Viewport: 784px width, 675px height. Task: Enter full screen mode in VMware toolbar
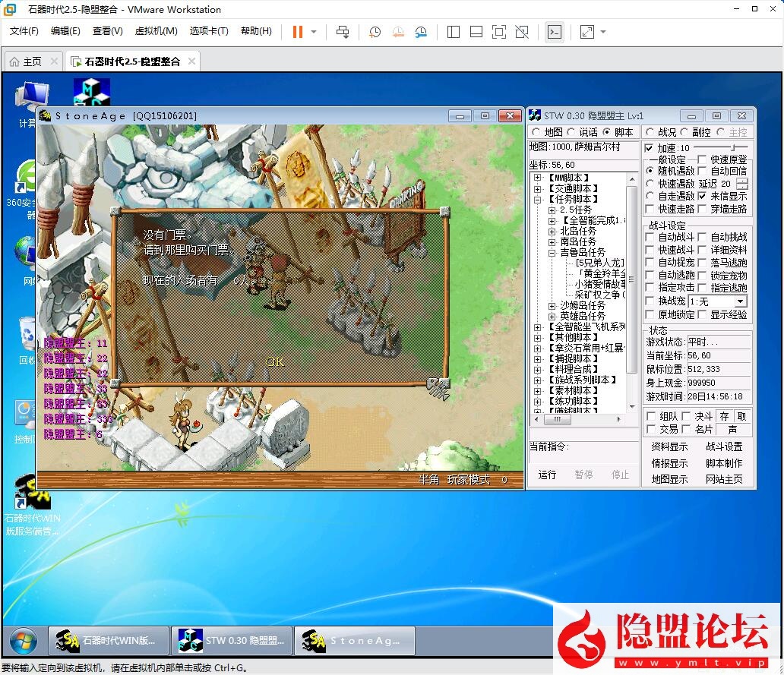[x=498, y=32]
